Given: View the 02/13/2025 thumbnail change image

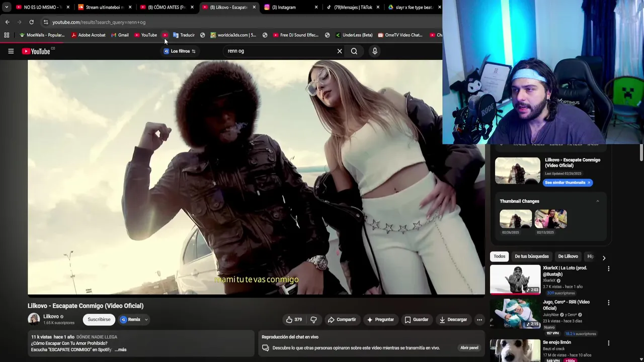Looking at the screenshot, I should point(551,219).
